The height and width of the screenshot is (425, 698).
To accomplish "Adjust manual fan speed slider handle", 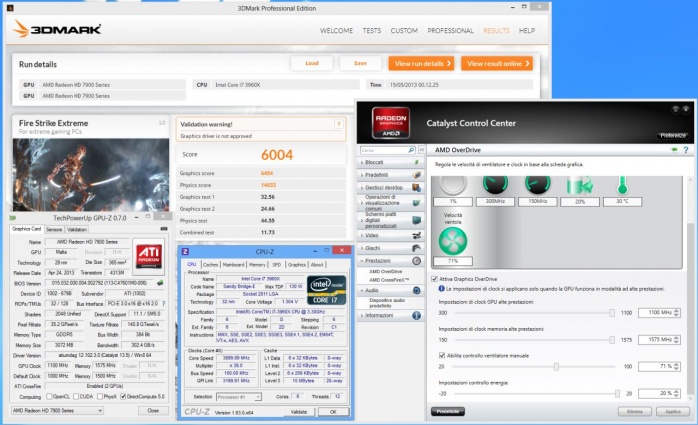I will click(556, 367).
